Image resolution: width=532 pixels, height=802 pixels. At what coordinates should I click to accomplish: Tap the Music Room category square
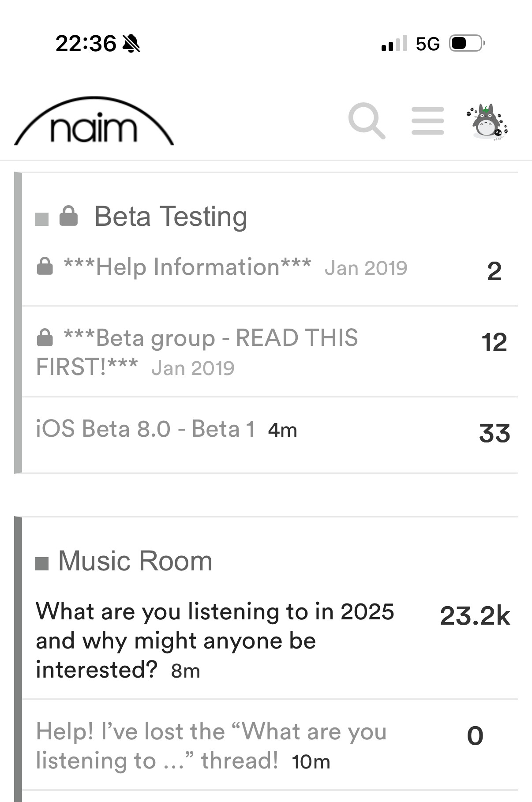[42, 563]
